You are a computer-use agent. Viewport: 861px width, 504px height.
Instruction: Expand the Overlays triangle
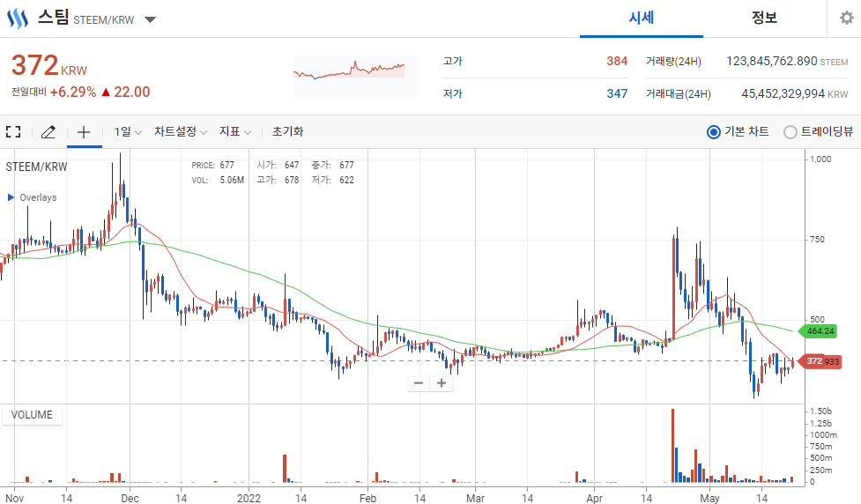(x=11, y=197)
